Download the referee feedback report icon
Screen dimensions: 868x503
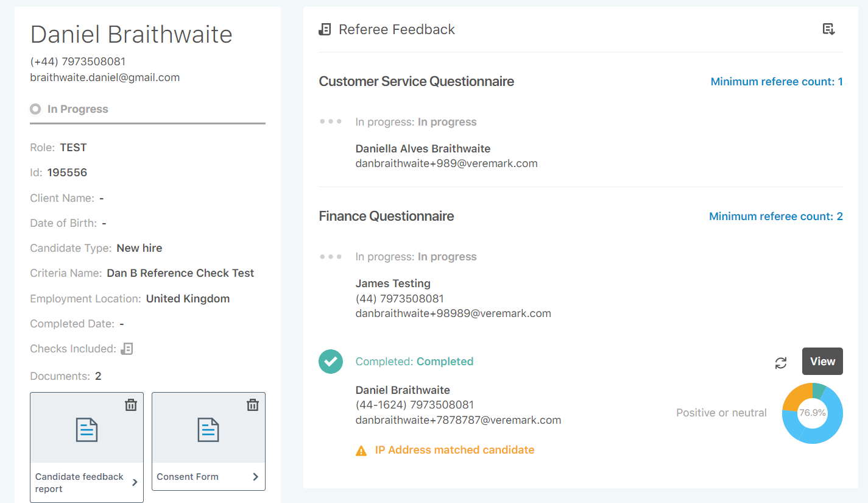[x=828, y=29]
